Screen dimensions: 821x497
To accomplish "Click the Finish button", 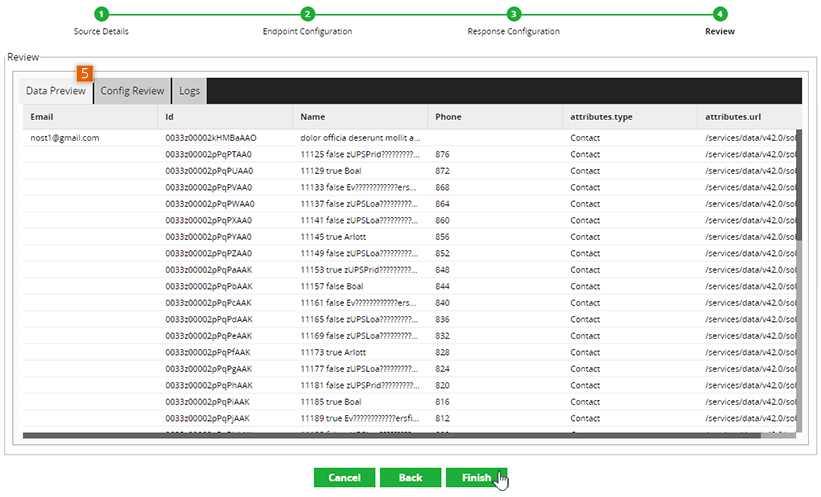I will click(476, 478).
